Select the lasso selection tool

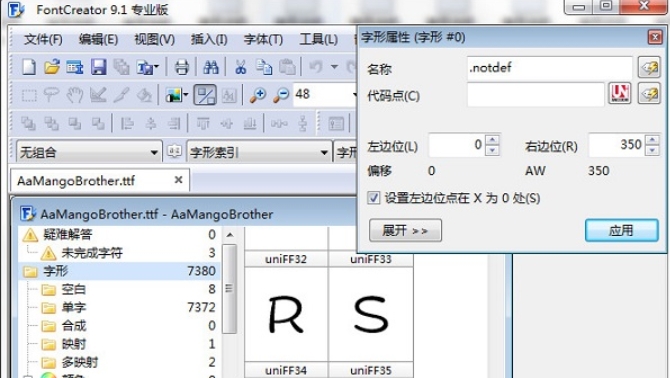click(x=52, y=95)
